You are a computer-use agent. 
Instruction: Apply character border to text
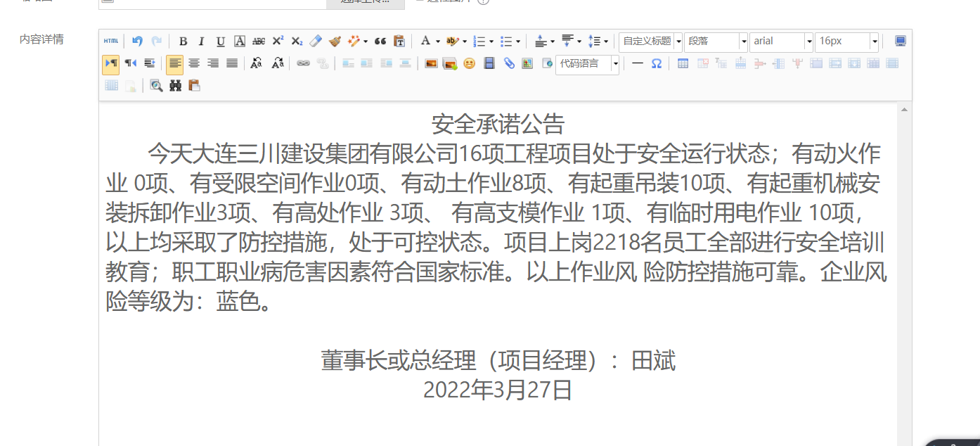click(240, 42)
